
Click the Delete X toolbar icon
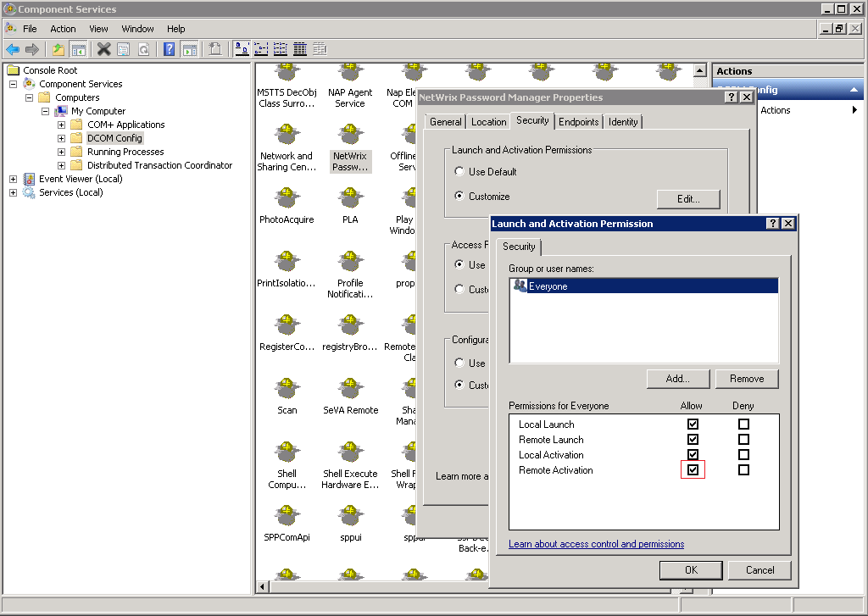103,49
